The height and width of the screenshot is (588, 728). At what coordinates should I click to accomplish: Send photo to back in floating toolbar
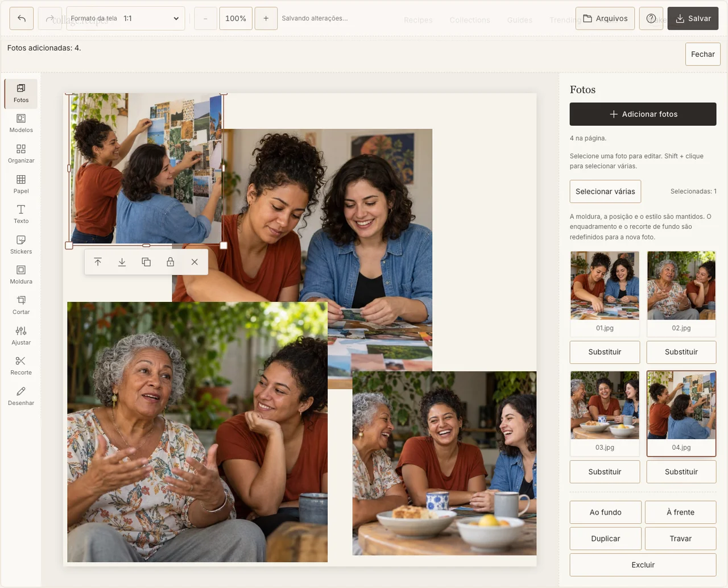click(x=122, y=262)
